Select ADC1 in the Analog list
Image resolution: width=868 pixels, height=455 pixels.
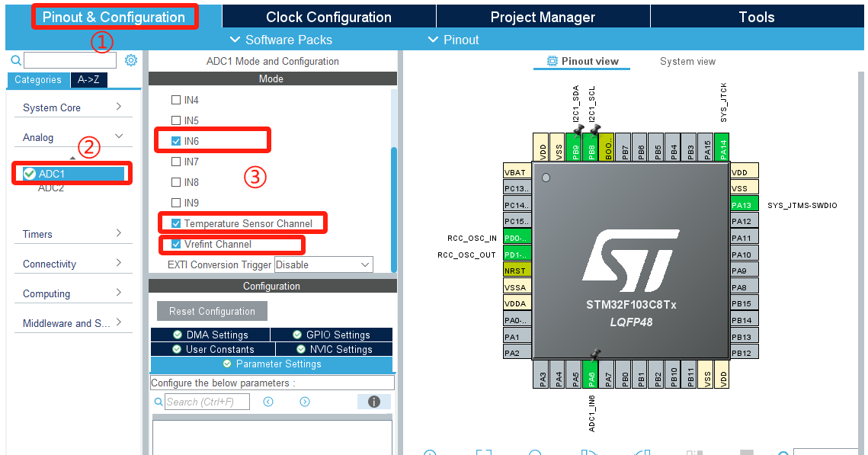[x=72, y=174]
